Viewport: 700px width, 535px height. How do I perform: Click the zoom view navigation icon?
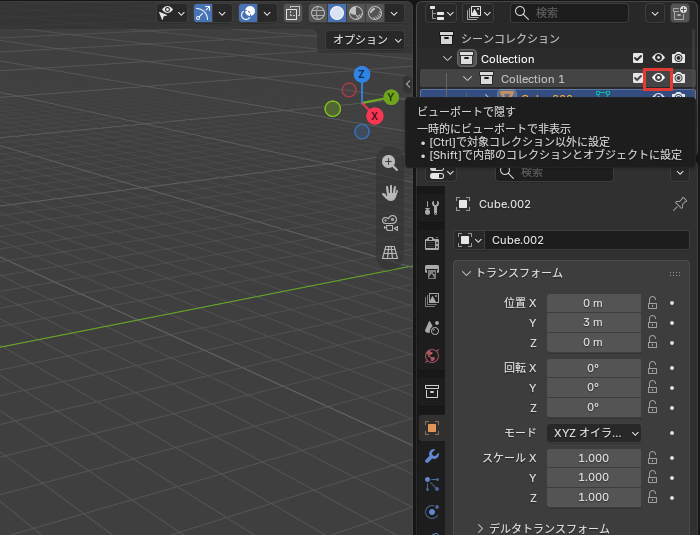pyautogui.click(x=390, y=163)
